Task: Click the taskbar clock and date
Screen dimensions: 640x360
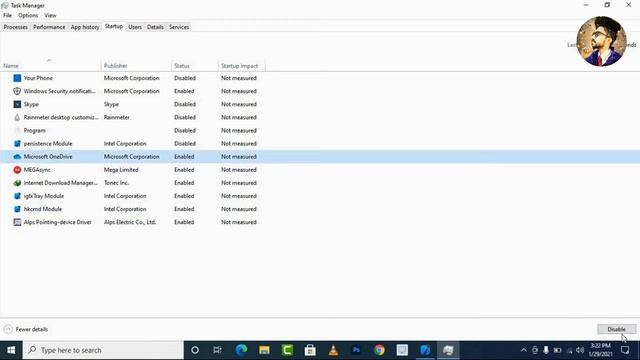Action: point(600,350)
